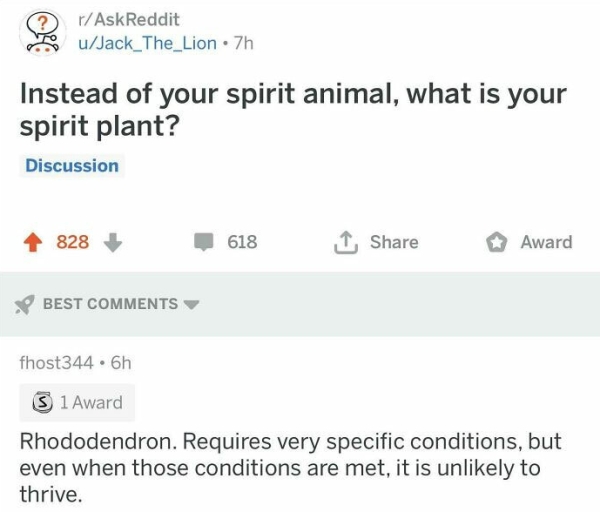Select the Rhododendron comment text
Image resolution: width=600 pixels, height=512 pixels.
tap(290, 467)
